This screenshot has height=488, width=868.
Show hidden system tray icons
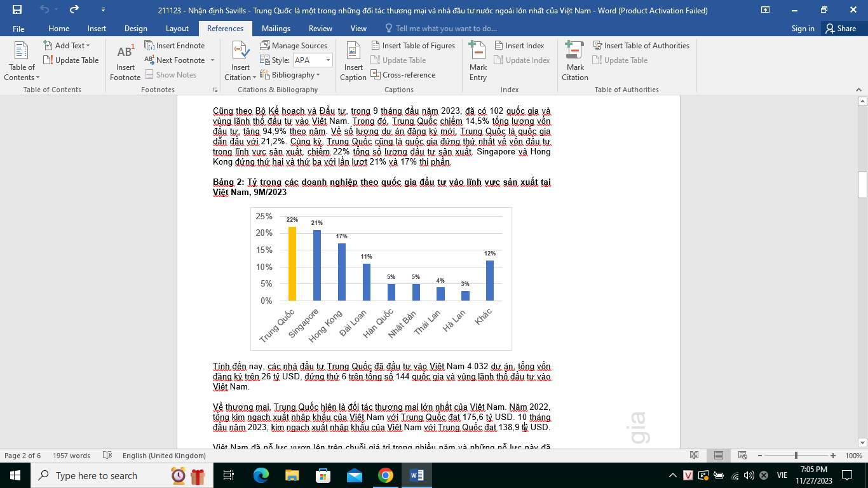[673, 475]
